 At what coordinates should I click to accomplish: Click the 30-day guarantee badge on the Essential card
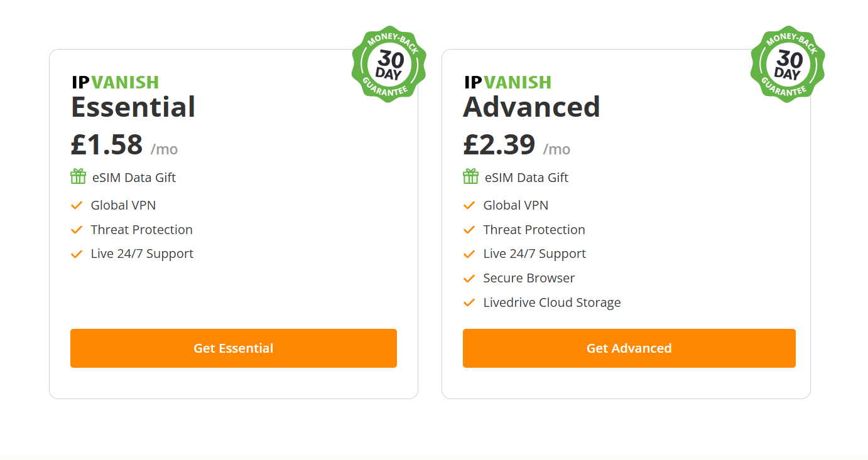tap(389, 64)
